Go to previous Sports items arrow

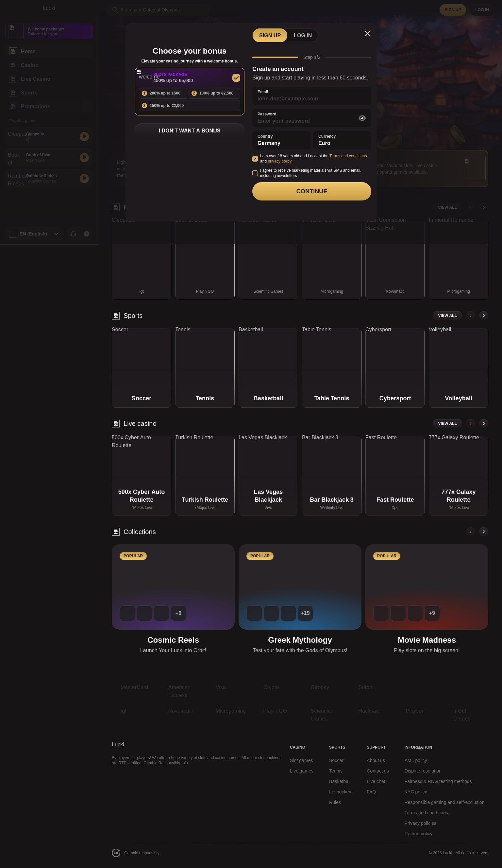pos(470,316)
